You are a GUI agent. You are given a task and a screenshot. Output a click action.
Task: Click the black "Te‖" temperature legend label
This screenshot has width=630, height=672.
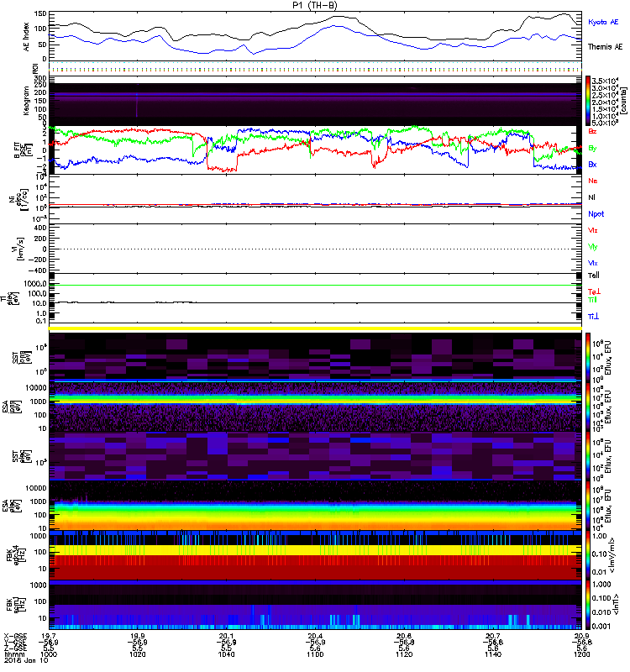click(x=593, y=276)
